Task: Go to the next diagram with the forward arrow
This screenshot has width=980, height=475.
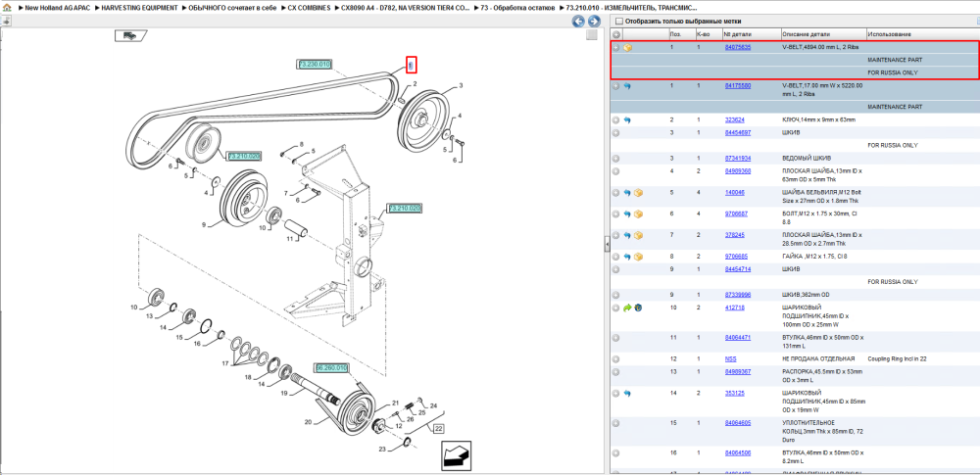Action: point(594,22)
